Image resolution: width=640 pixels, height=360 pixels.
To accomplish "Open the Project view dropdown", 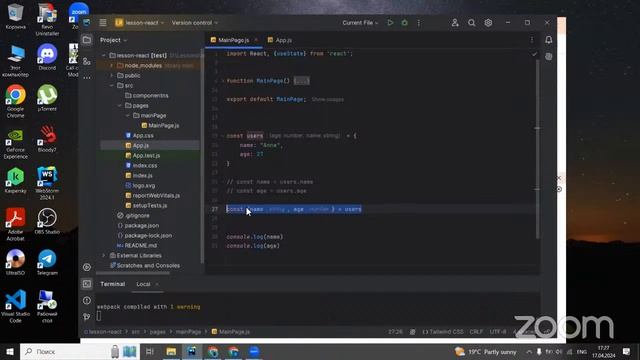I will [113, 40].
